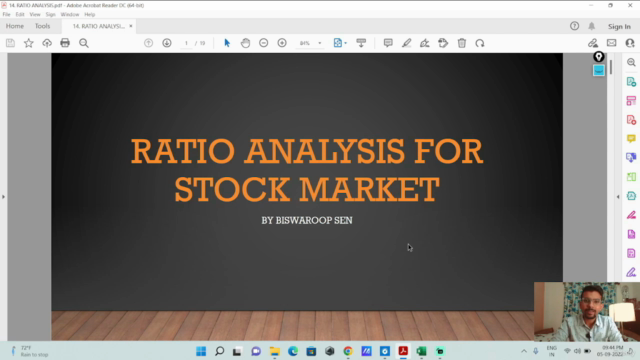Send file by email envelope icon

[611, 43]
